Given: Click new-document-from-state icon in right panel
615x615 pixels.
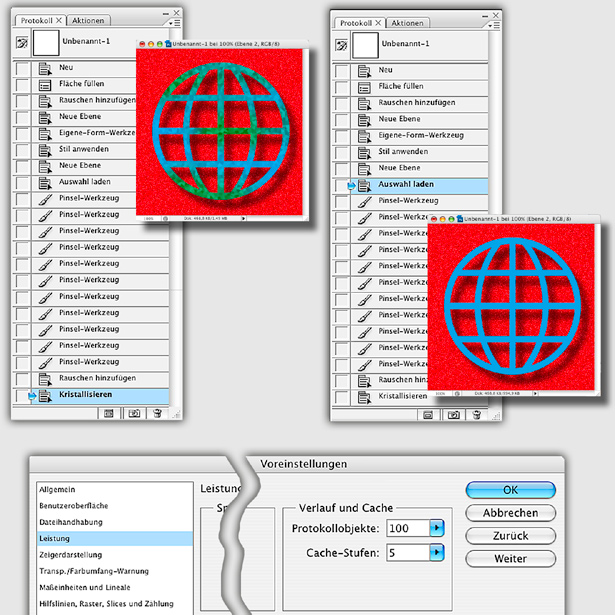Looking at the screenshot, I should 428,415.
